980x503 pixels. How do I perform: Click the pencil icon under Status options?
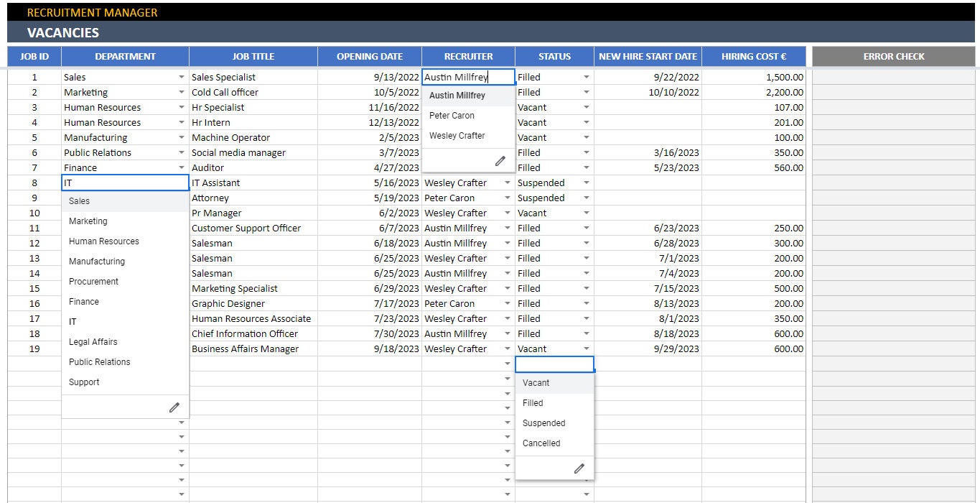click(579, 468)
